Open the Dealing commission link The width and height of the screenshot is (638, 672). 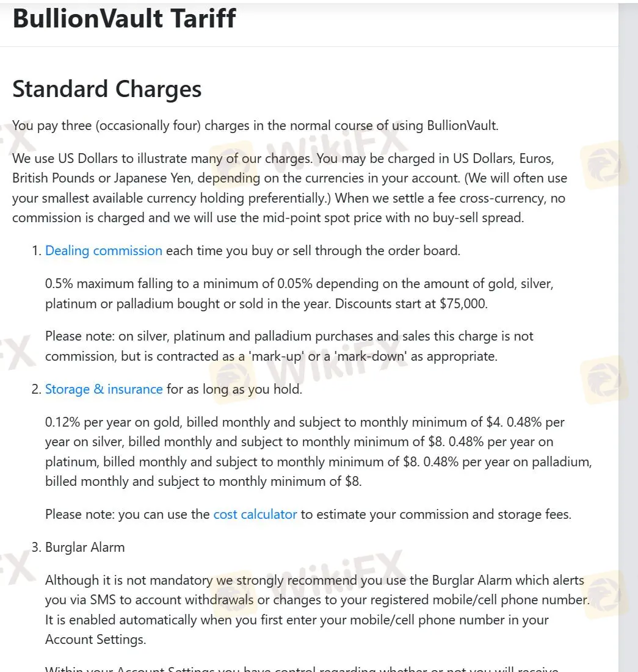[x=104, y=251]
